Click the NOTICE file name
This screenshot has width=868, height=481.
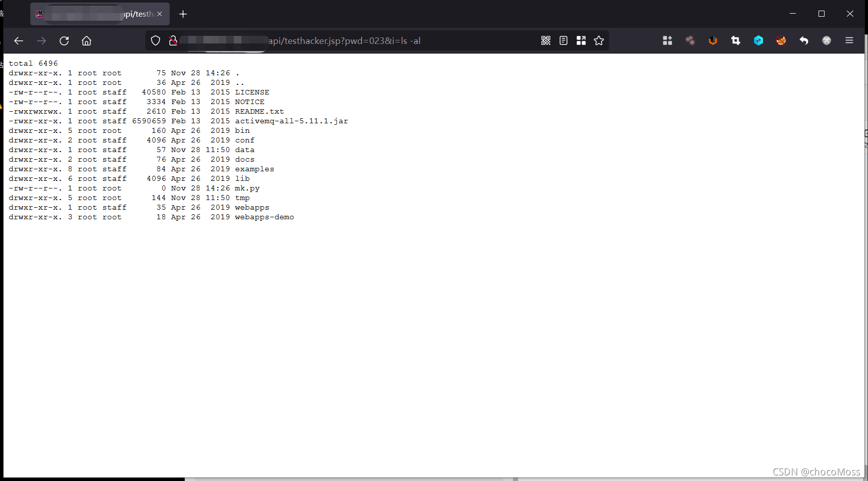(249, 102)
